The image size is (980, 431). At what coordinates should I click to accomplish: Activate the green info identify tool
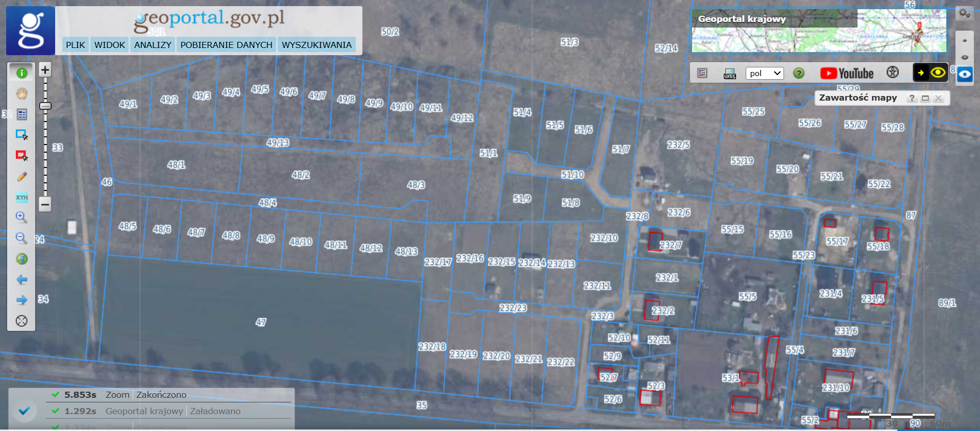tap(21, 73)
